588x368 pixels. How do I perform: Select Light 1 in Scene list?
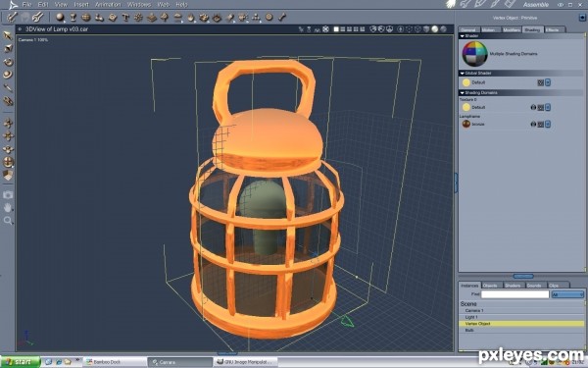click(x=521, y=317)
